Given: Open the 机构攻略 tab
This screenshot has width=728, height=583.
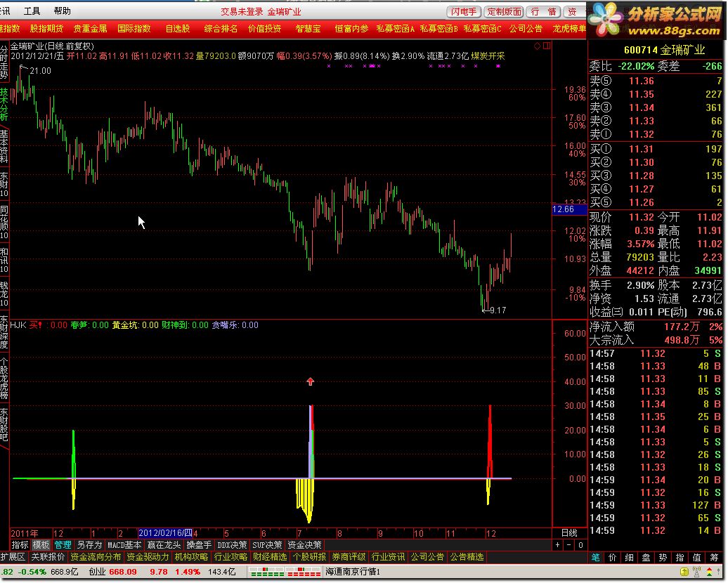Looking at the screenshot, I should 191,557.
